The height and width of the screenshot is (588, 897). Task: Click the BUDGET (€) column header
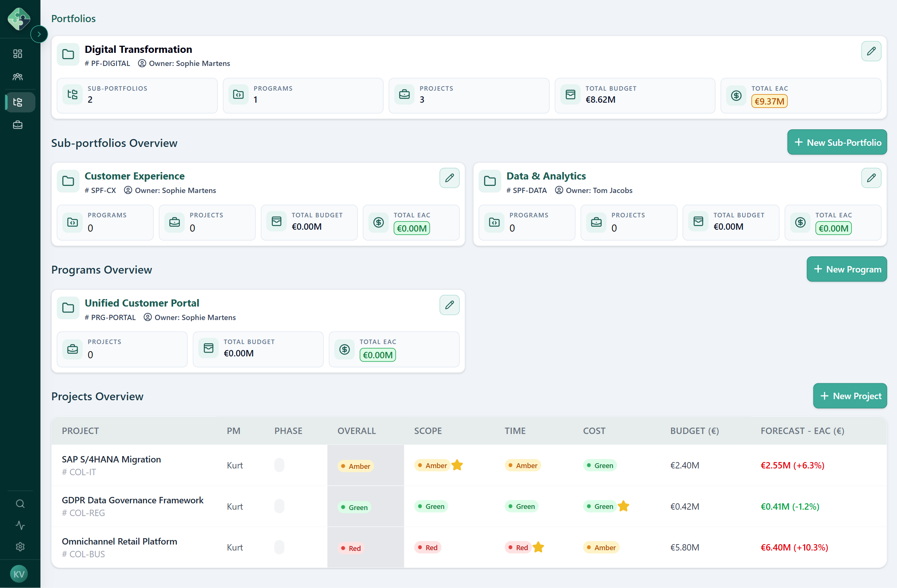click(694, 431)
